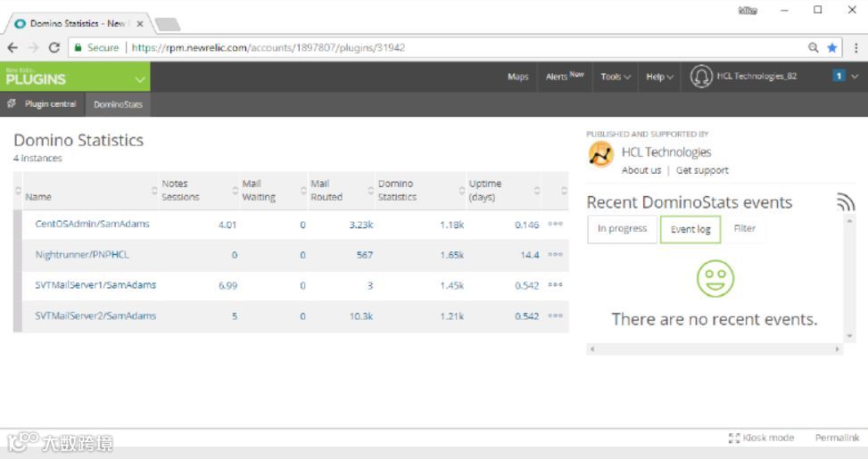Screen dimensions: 868x459
Task: Open SVTMailServer2/SamAdams instance
Action: [95, 316]
